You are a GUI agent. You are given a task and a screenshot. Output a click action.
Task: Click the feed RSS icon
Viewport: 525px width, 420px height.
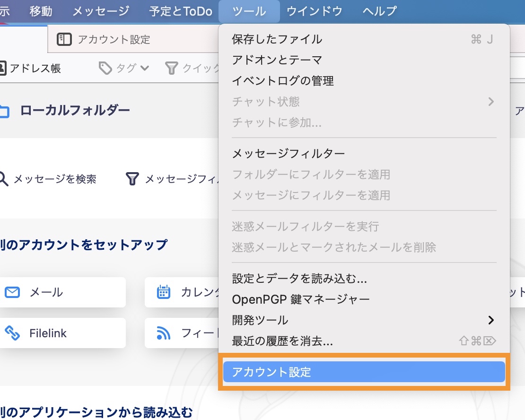point(164,333)
